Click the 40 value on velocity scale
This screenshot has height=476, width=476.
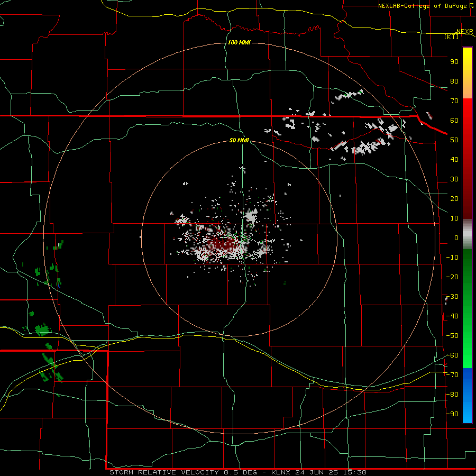(x=454, y=160)
